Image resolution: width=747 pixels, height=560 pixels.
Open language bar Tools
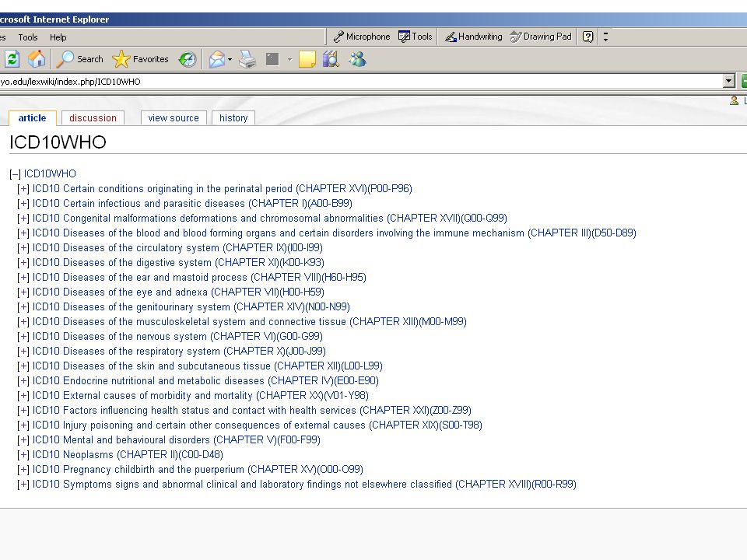(x=415, y=37)
